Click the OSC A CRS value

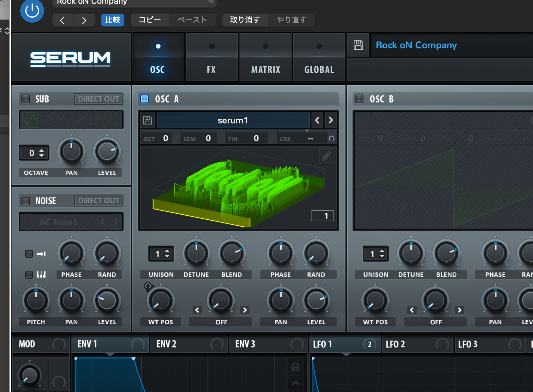pyautogui.click(x=311, y=139)
